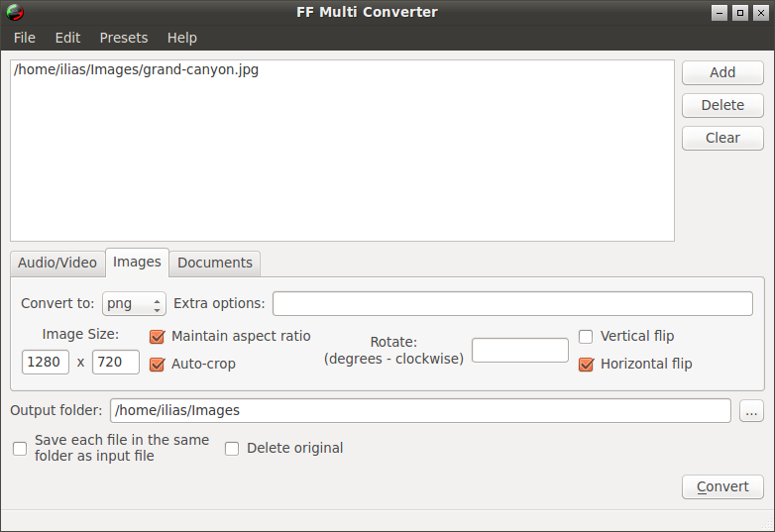The height and width of the screenshot is (532, 775).
Task: Open the Presets menu
Action: 124,38
